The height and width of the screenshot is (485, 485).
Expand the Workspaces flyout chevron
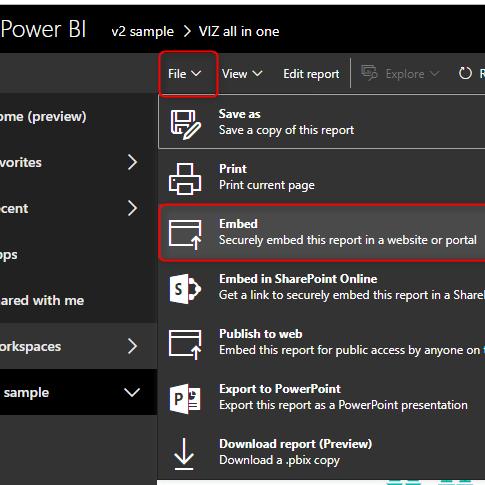[133, 346]
